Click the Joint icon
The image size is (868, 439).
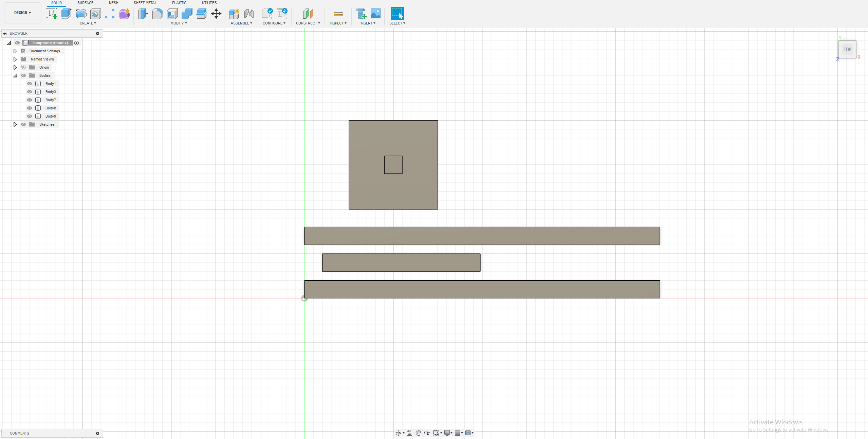[x=249, y=14]
